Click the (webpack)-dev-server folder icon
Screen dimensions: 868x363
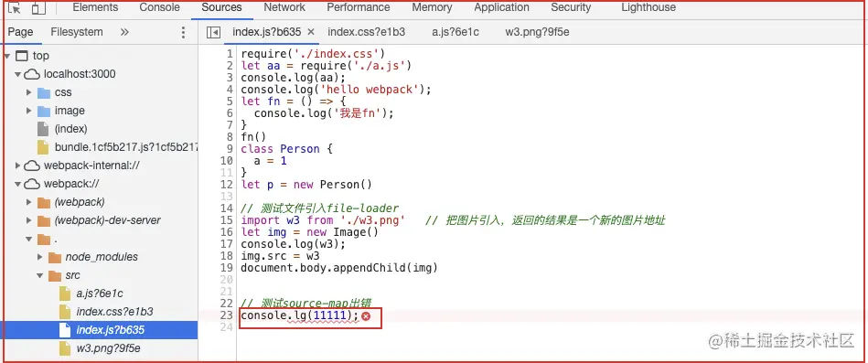(44, 220)
